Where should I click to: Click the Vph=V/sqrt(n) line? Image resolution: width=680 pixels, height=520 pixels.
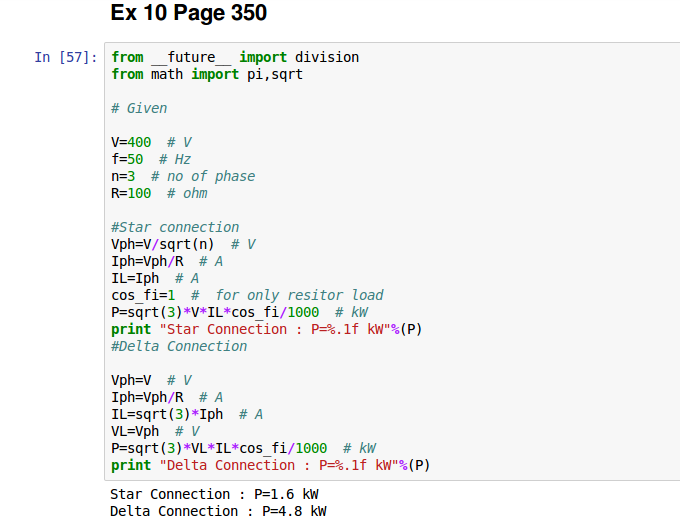coord(183,244)
